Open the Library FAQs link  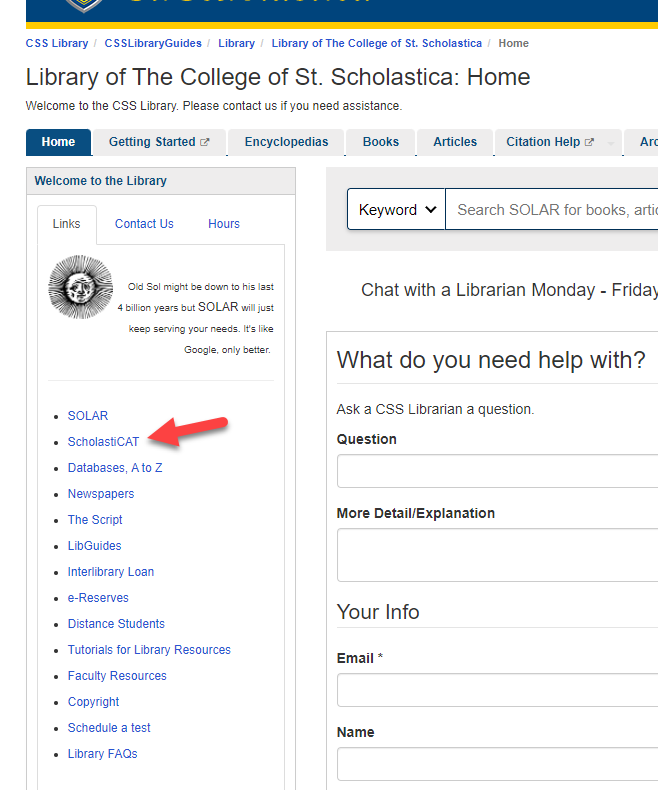103,754
